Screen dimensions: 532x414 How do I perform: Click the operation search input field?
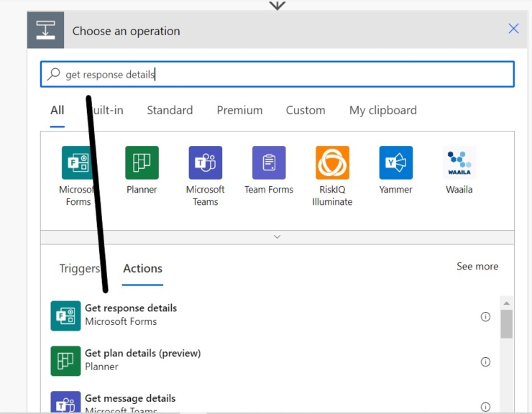(x=288, y=74)
